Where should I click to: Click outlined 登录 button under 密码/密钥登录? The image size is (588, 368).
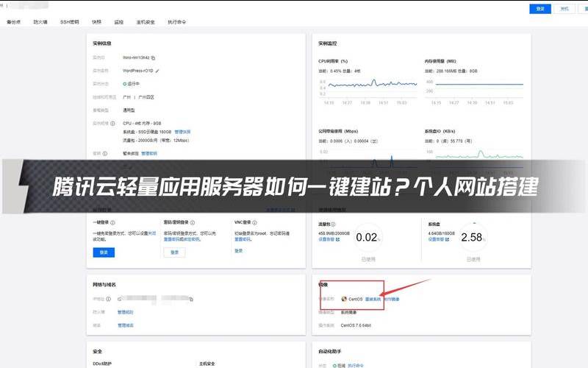tap(174, 252)
